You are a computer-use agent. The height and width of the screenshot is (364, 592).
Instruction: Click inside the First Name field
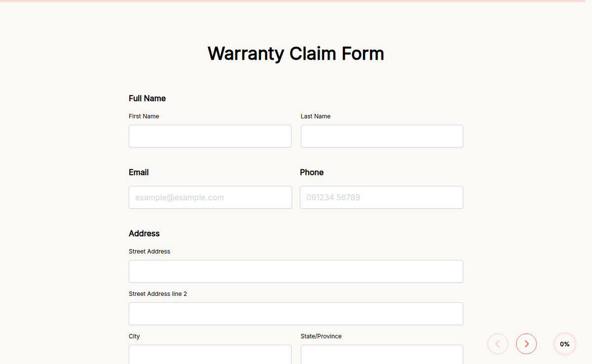210,136
